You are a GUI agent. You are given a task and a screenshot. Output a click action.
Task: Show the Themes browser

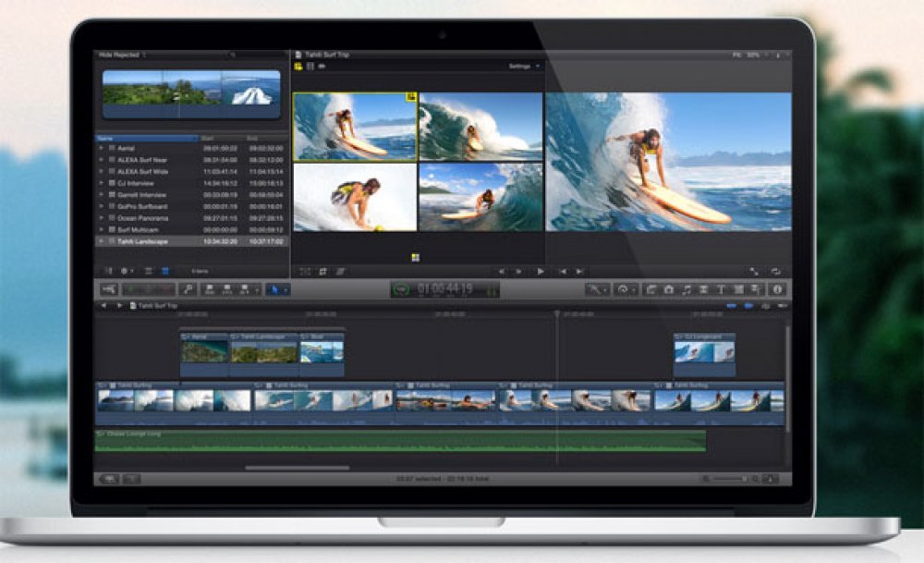[x=756, y=289]
